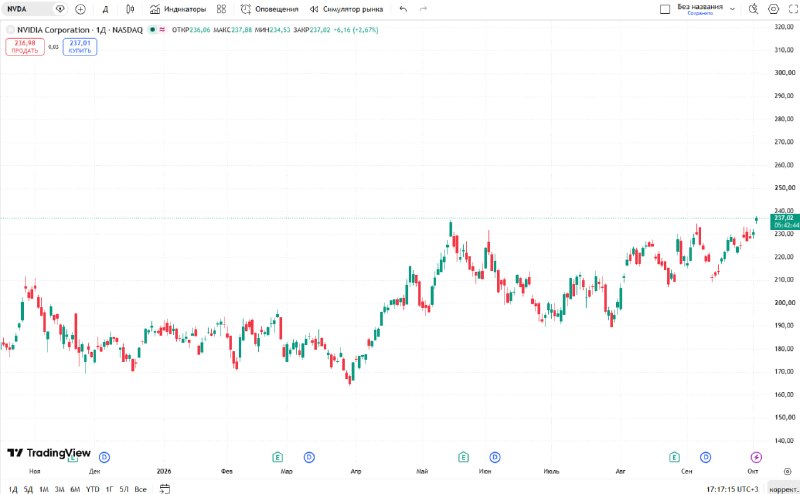Image resolution: width=800 pixels, height=494 pixels.
Task: Open indicator templates grid icon
Action: tap(221, 9)
